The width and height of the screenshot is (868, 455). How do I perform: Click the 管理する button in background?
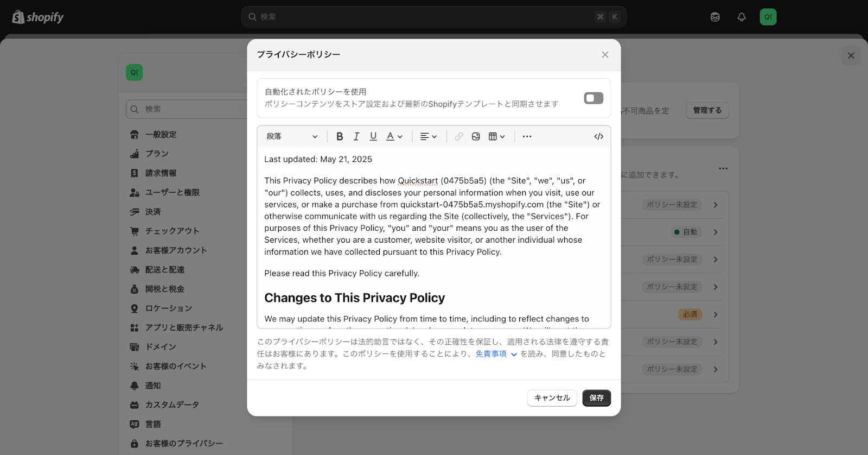pos(707,110)
